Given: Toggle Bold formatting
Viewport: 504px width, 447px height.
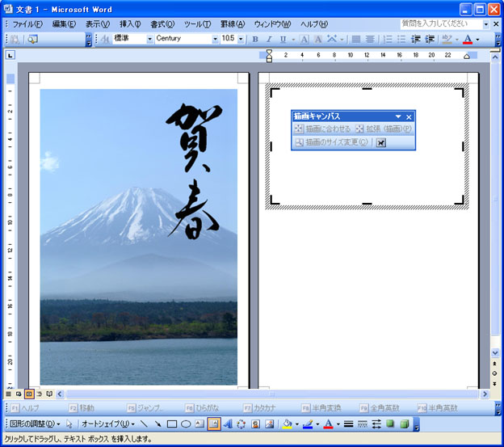Looking at the screenshot, I should pos(255,39).
